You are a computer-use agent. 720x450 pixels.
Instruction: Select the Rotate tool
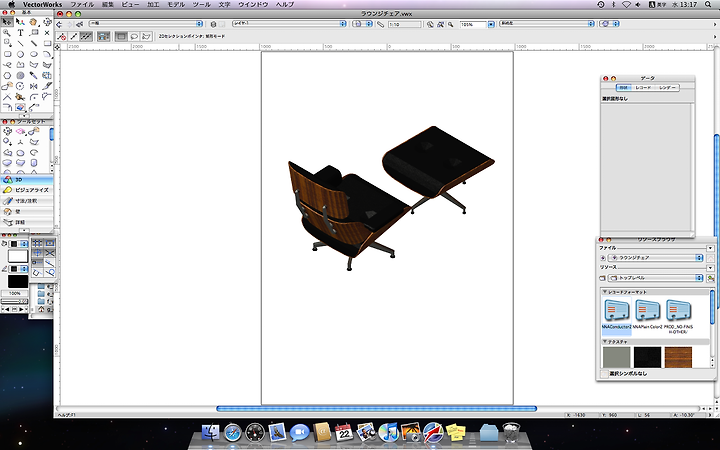(x=20, y=86)
